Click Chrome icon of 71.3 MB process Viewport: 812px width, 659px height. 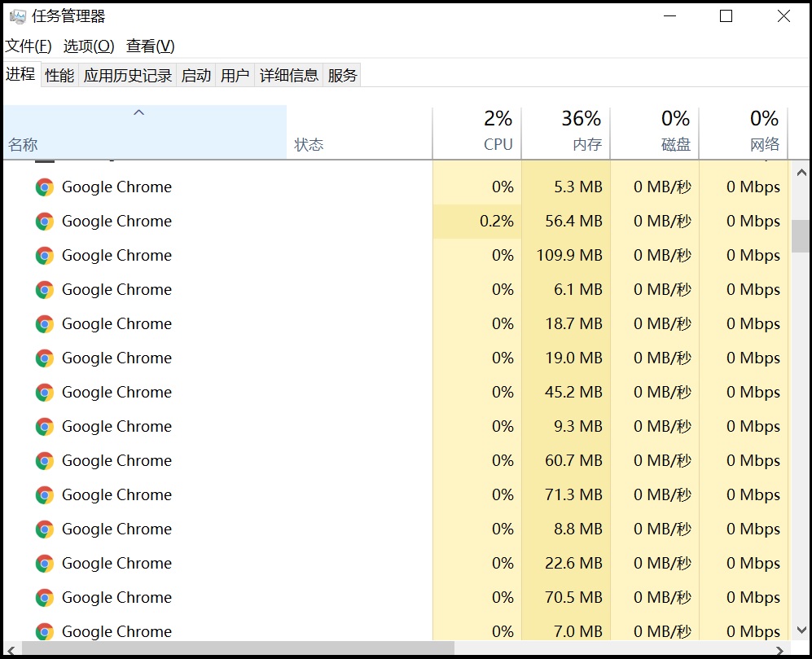pyautogui.click(x=45, y=495)
